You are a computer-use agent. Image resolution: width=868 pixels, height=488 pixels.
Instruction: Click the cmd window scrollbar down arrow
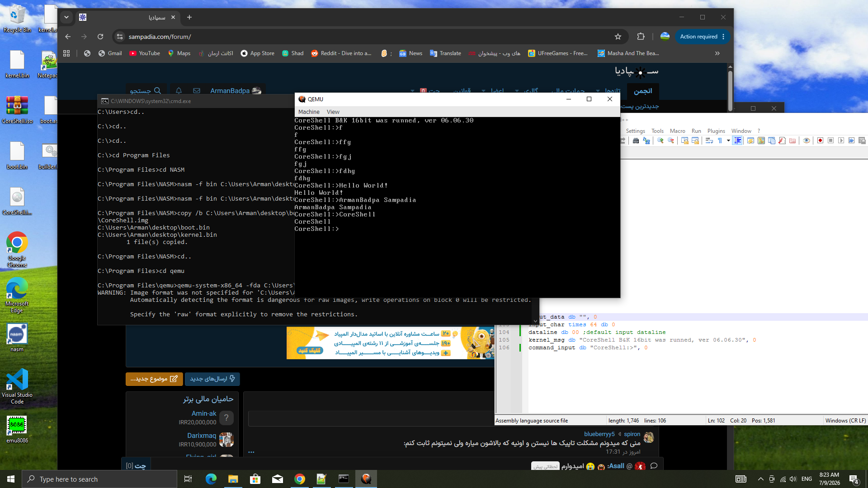coord(536,321)
